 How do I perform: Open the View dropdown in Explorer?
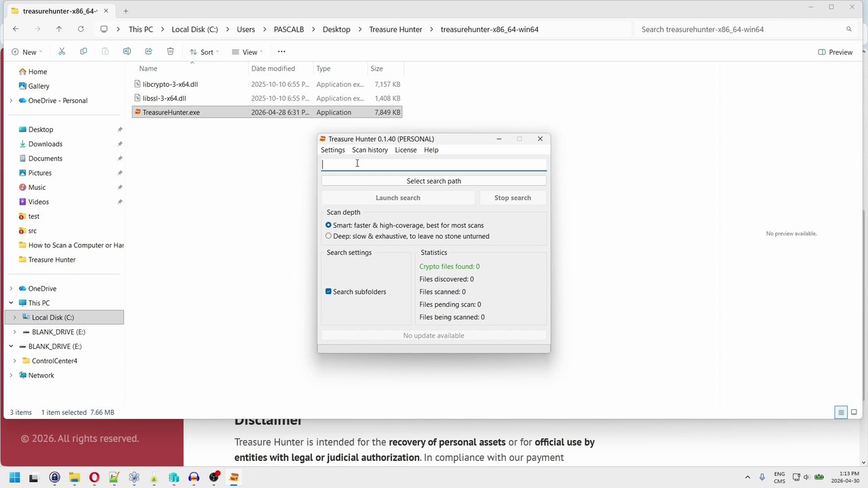(x=247, y=52)
